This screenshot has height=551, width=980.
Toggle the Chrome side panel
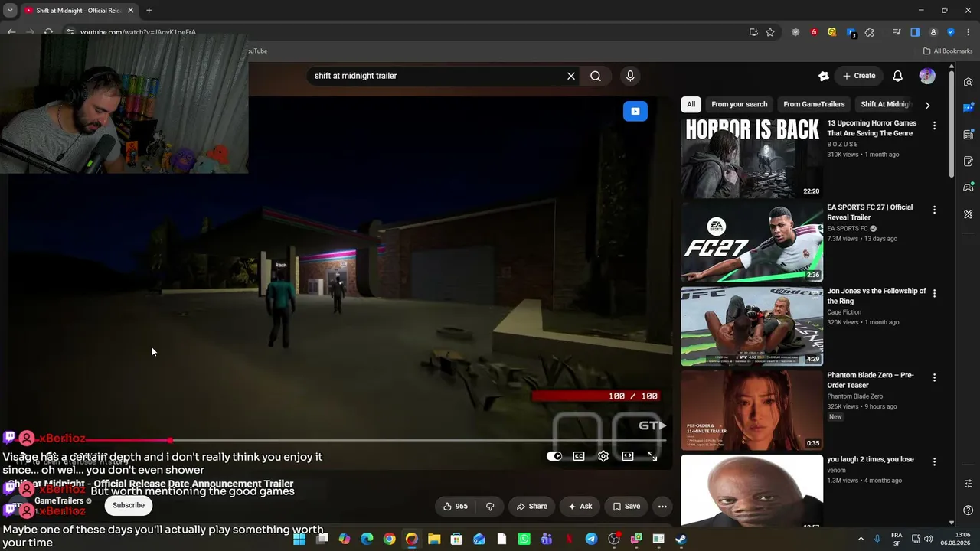[915, 32]
